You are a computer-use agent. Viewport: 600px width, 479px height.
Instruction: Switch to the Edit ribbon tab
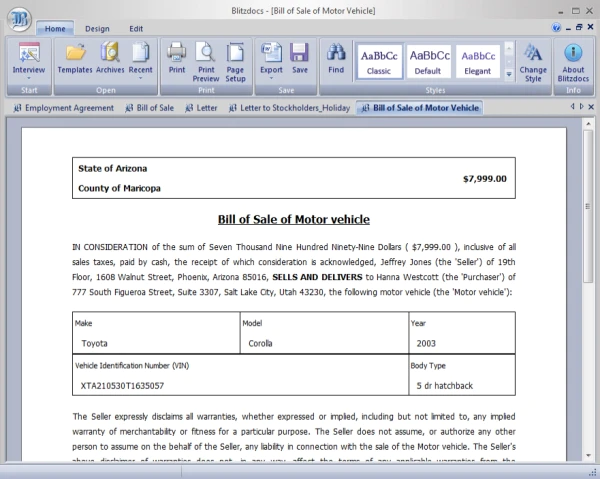[x=136, y=29]
